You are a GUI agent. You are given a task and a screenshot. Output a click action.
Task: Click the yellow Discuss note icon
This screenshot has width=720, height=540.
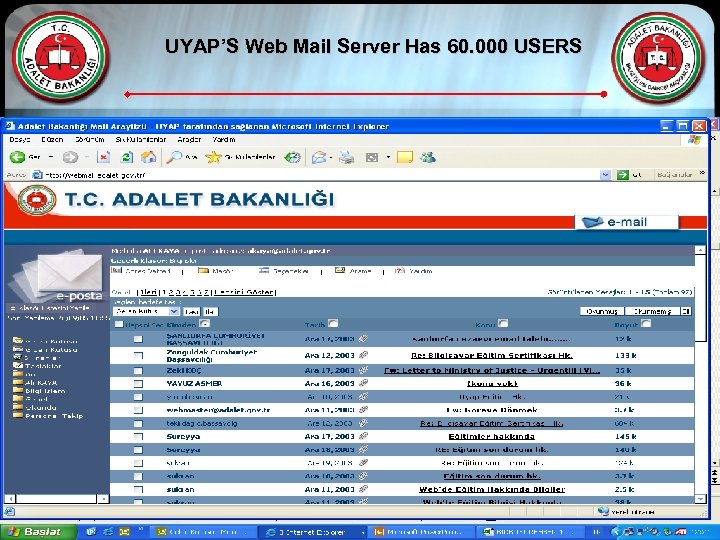tap(405, 158)
